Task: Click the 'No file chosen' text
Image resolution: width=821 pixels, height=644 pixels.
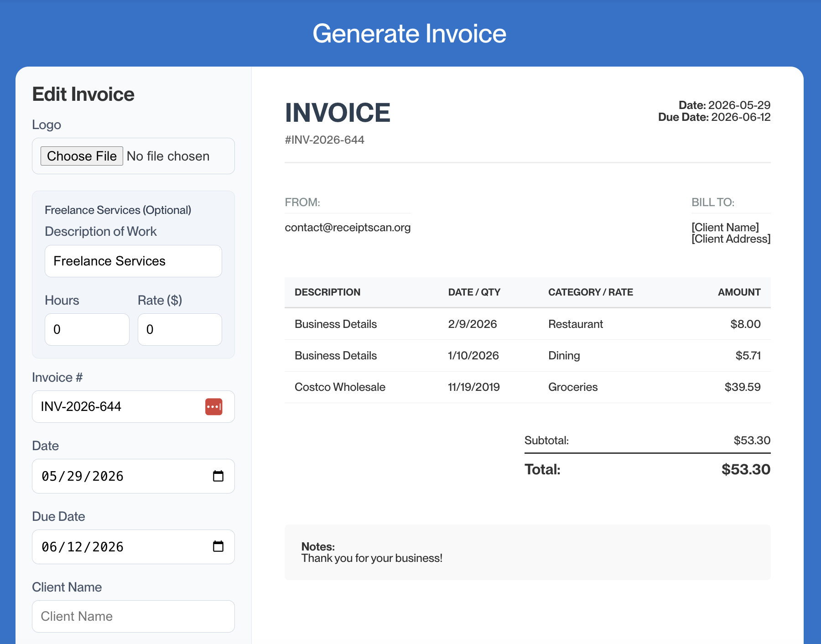Action: tap(168, 156)
